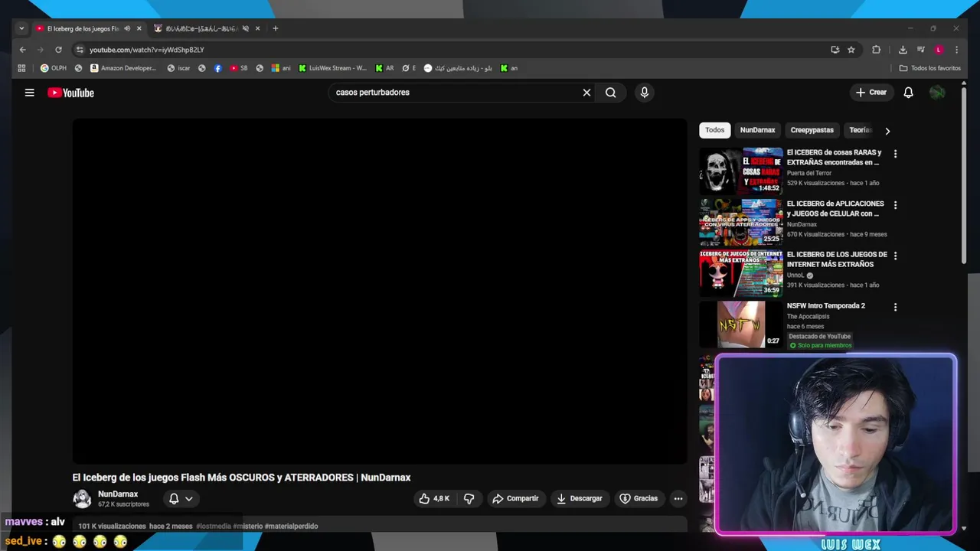Click The Apocalipsis channel name
The height and width of the screenshot is (551, 980).
pos(808,316)
